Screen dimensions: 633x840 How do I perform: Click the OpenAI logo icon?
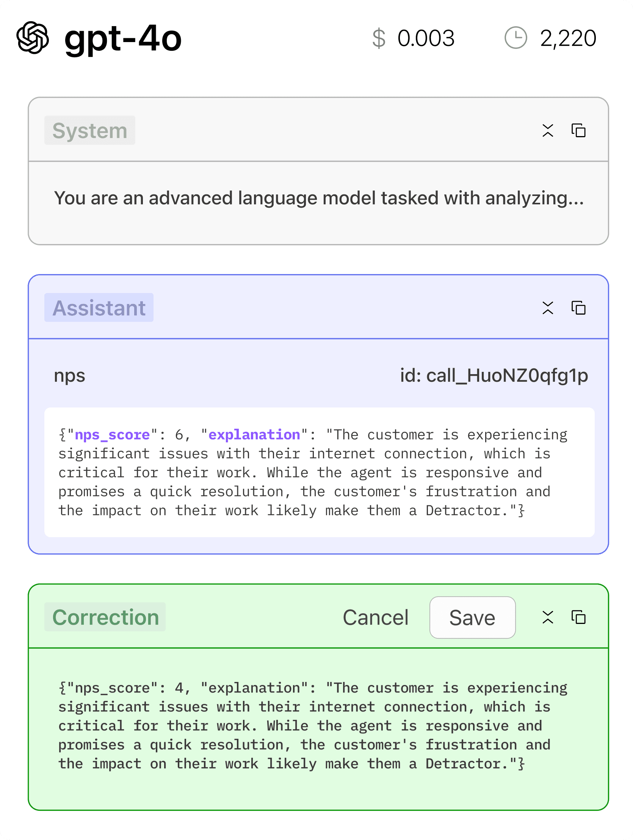pos(33,38)
